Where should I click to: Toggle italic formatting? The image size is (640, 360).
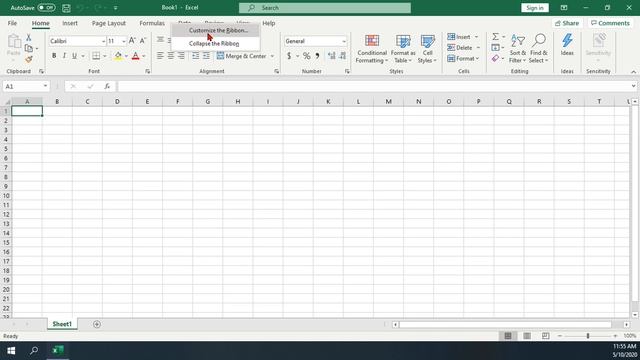[64, 56]
